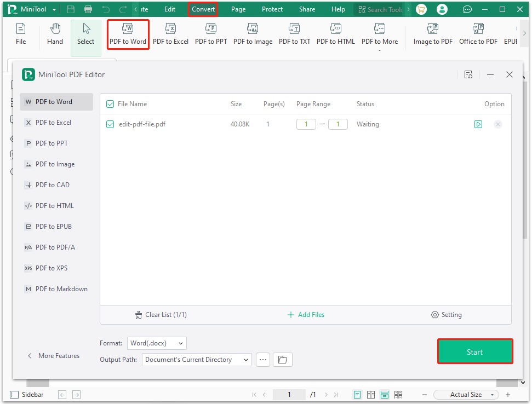Open the File ribbon button

point(21,34)
